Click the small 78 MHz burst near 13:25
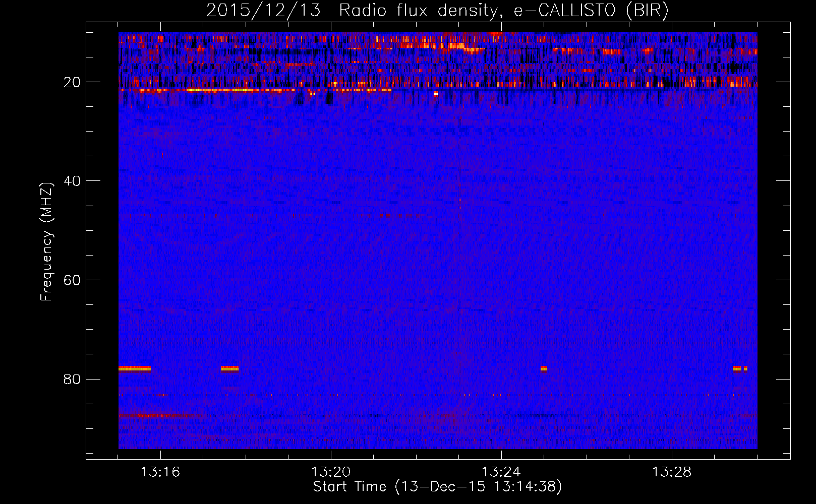Image resolution: width=816 pixels, height=504 pixels. tap(544, 368)
